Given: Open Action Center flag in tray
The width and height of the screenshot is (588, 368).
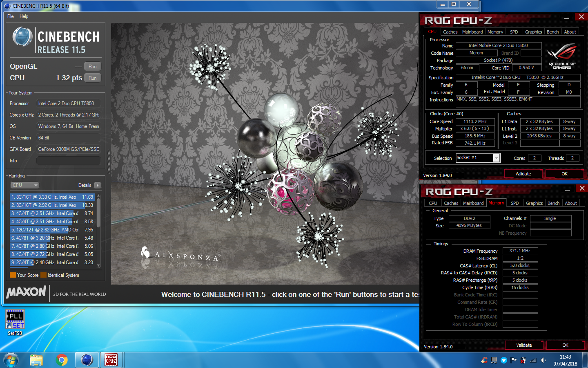Looking at the screenshot, I should pyautogui.click(x=514, y=360).
